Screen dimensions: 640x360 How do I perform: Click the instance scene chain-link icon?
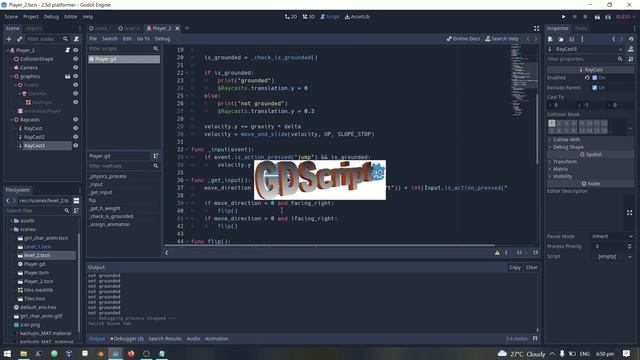pyautogui.click(x=19, y=39)
